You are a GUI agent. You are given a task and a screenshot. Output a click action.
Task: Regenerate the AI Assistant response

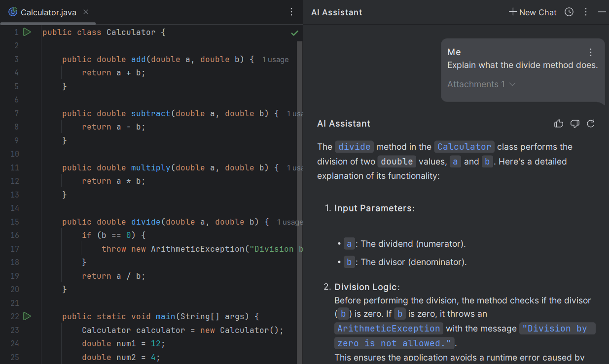coord(591,124)
